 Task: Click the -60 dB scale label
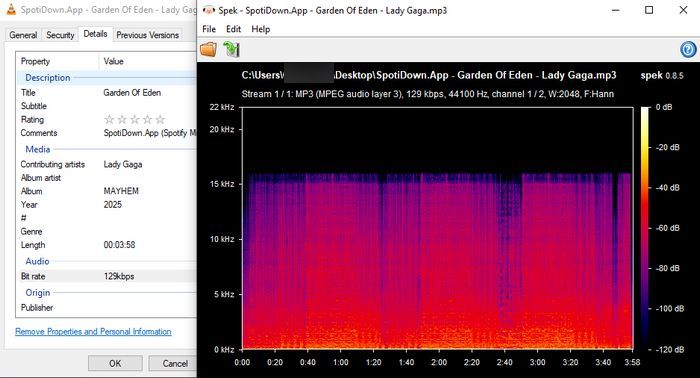pos(667,228)
